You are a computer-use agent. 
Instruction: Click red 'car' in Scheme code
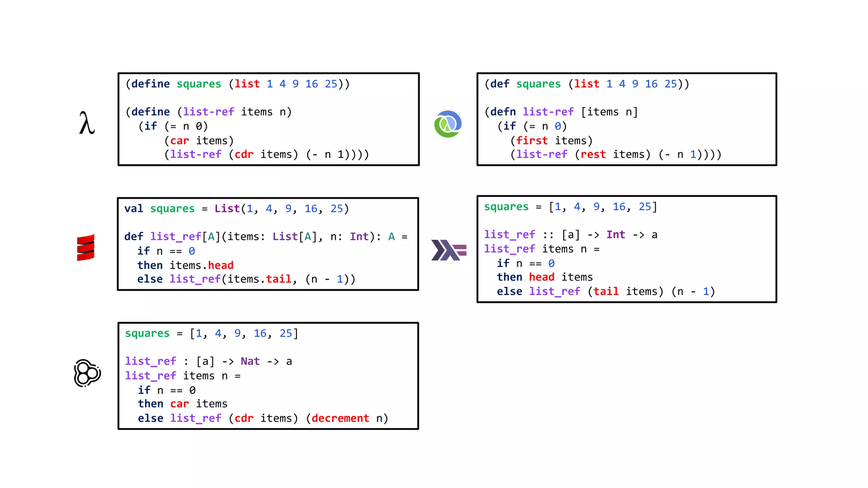[x=179, y=141]
